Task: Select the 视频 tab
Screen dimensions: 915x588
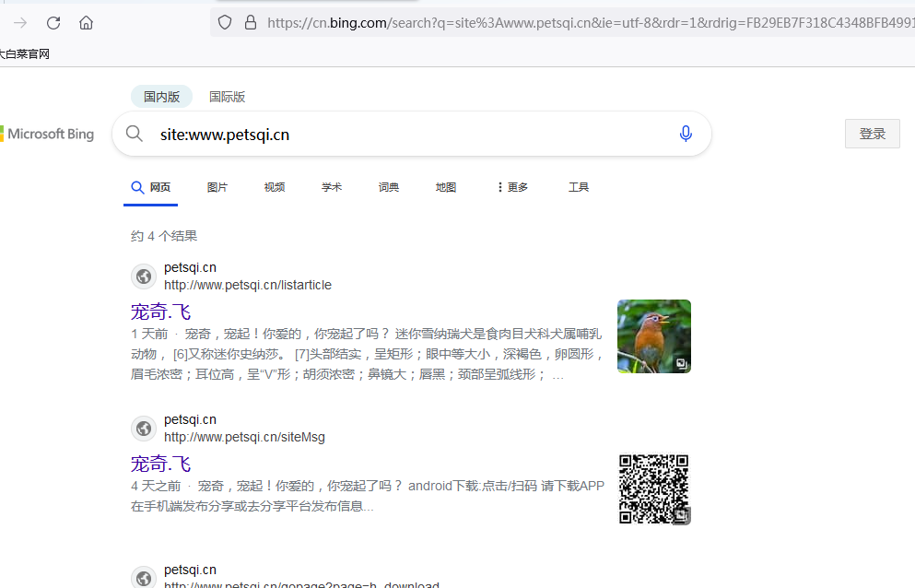Action: click(275, 187)
